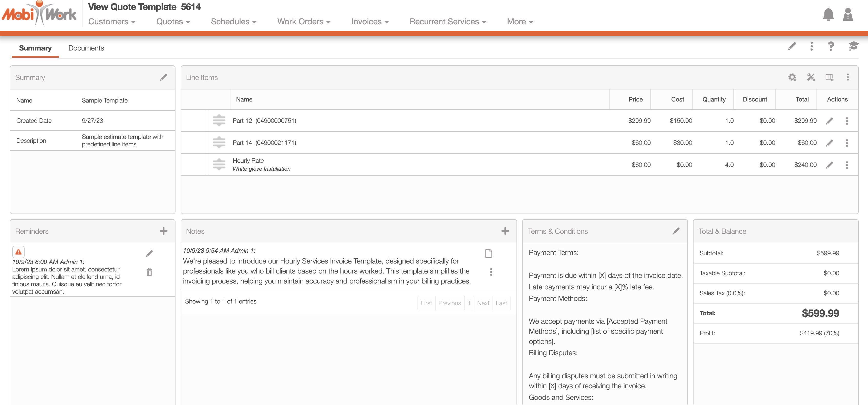
Task: Click the graduation cap training icon
Action: pos(853,46)
